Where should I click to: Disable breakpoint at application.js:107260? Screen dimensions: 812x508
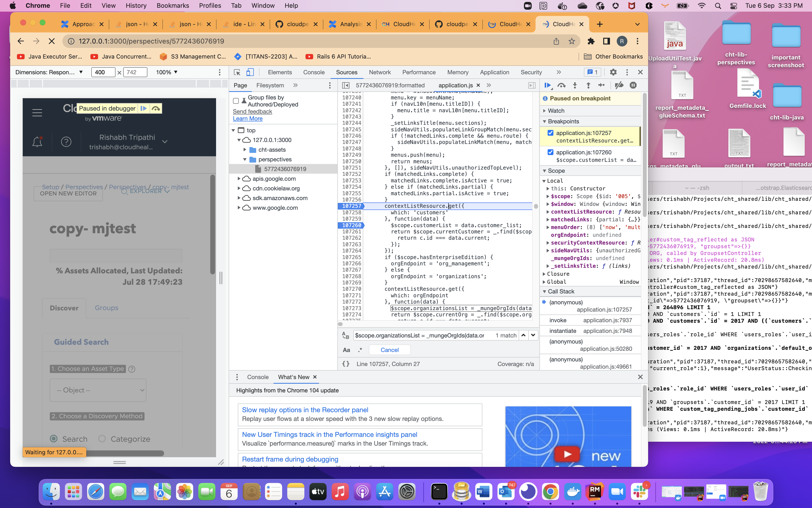tap(550, 152)
